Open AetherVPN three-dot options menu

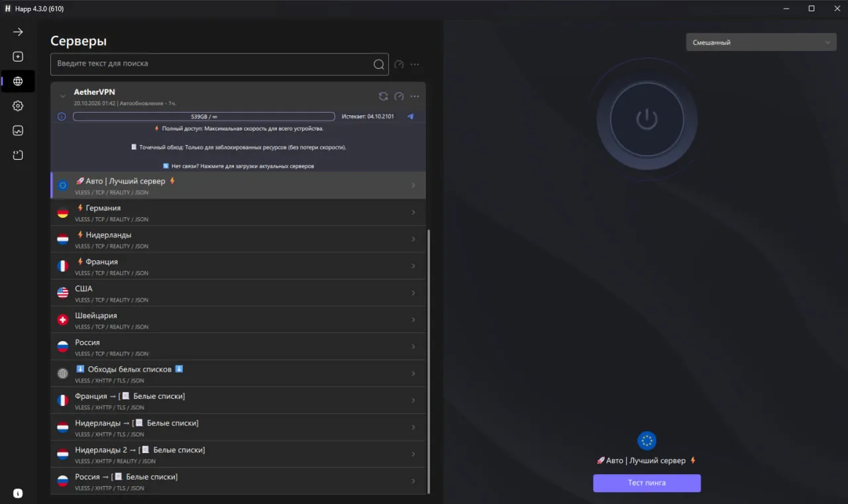pyautogui.click(x=415, y=96)
